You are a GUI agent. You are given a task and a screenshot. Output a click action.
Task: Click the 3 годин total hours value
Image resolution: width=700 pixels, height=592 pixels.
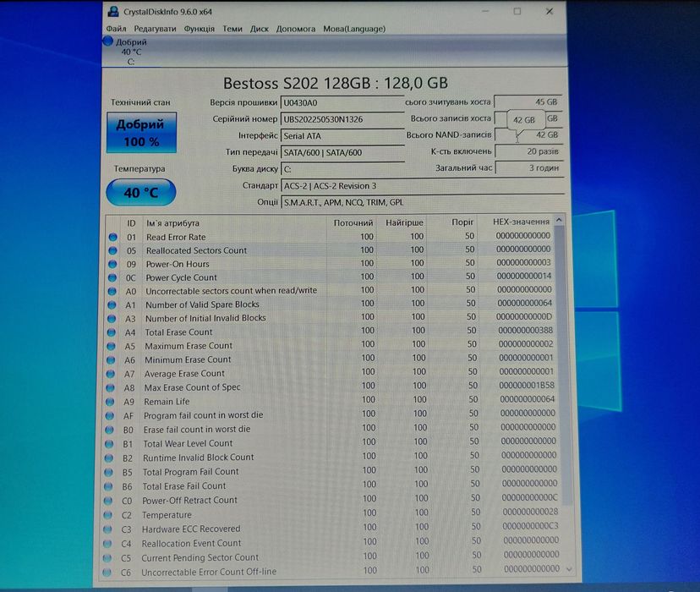pyautogui.click(x=529, y=167)
